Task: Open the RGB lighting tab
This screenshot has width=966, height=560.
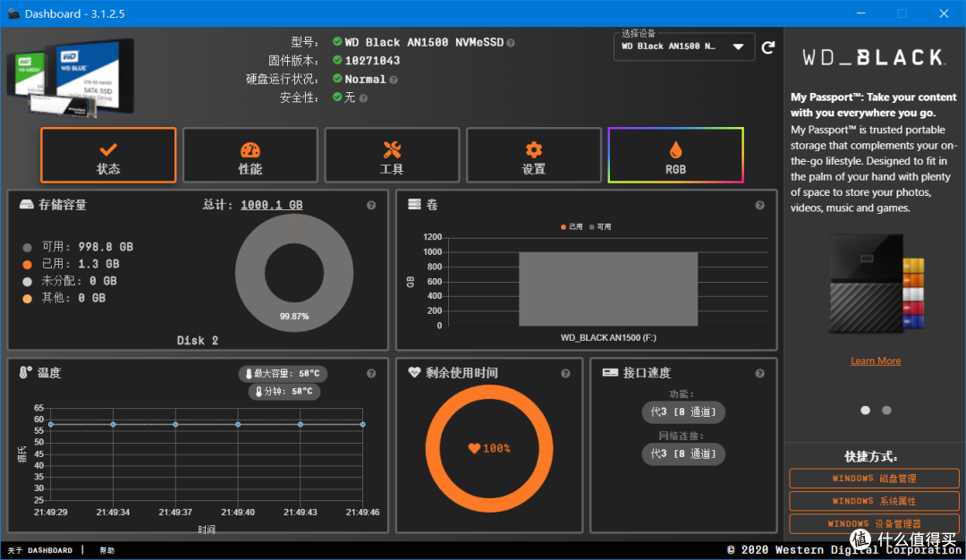Action: pos(676,156)
